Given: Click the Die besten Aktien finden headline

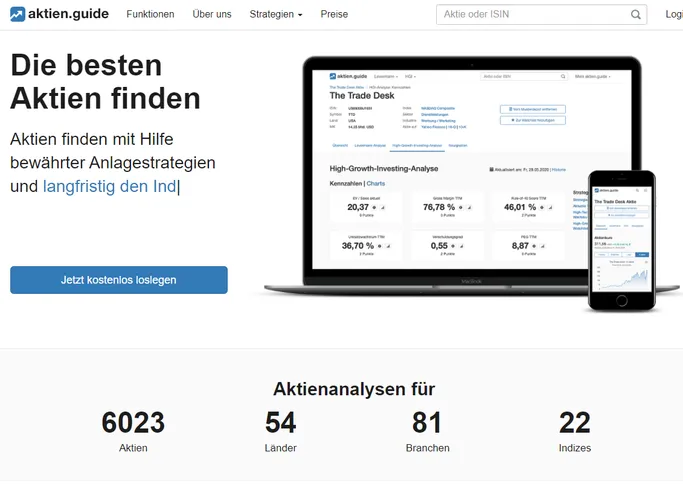Looking at the screenshot, I should (x=105, y=81).
